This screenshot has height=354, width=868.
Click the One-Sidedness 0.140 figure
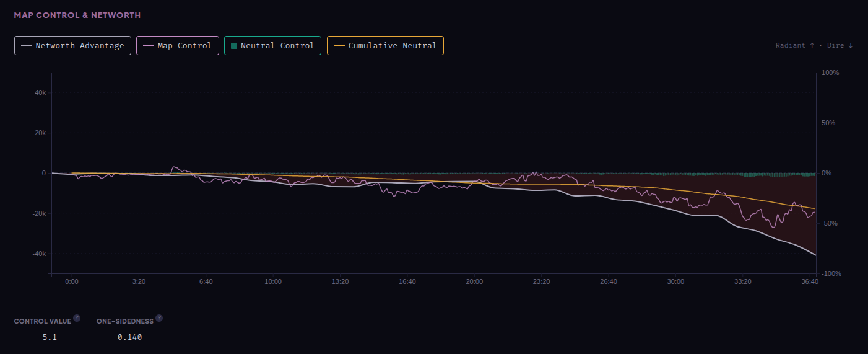(x=129, y=337)
